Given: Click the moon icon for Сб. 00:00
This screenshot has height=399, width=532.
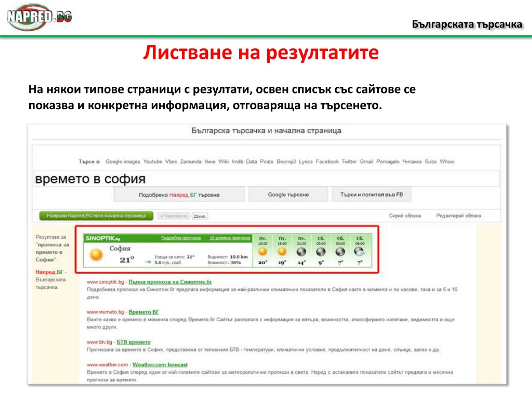Looking at the screenshot, I should [x=321, y=252].
